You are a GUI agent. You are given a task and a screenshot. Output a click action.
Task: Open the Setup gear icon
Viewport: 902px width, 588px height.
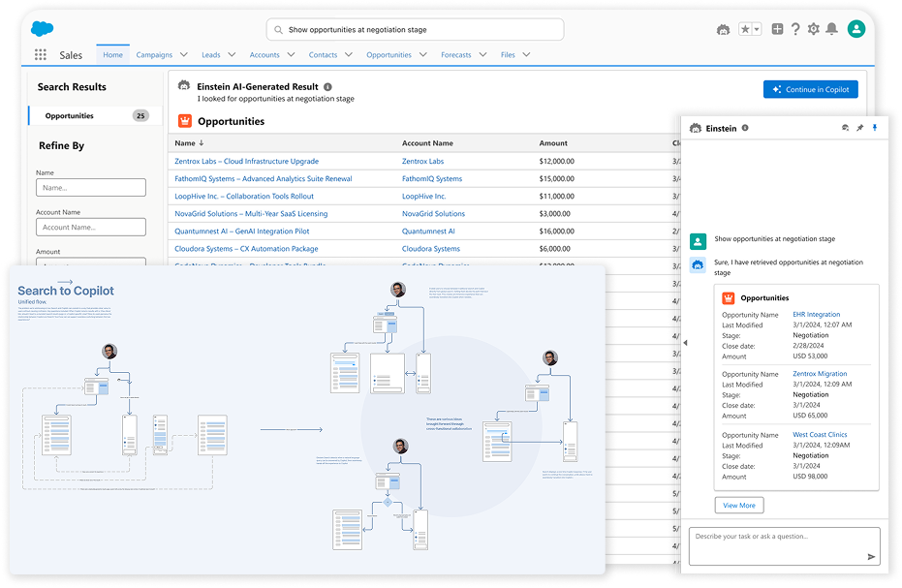814,30
